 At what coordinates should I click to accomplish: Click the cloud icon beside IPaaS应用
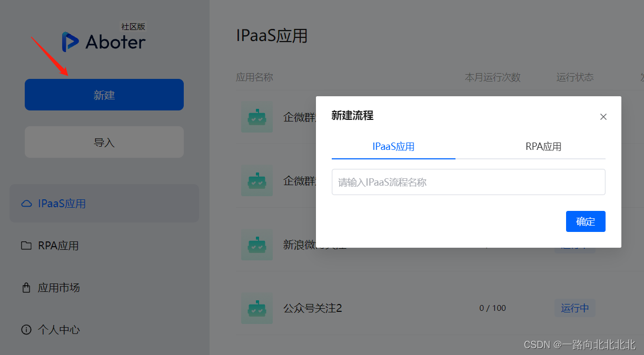(27, 203)
